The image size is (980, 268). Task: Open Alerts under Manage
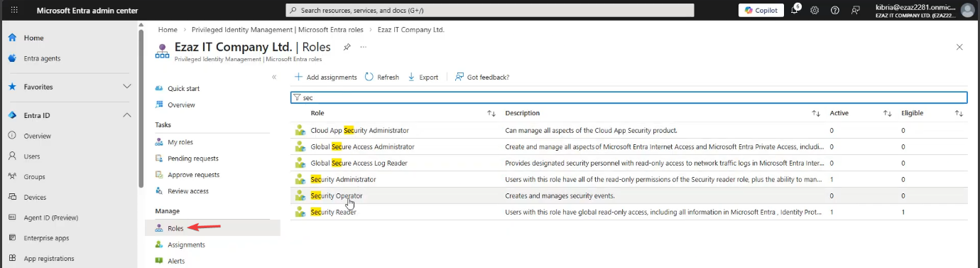pyautogui.click(x=176, y=261)
